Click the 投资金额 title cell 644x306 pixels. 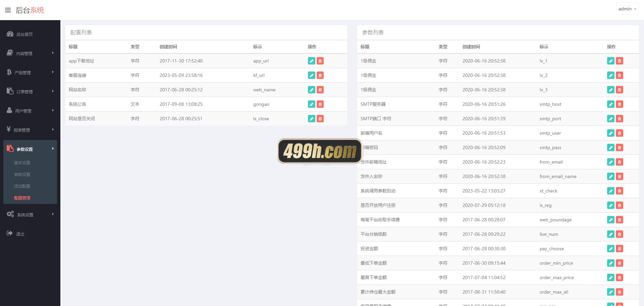pos(369,249)
